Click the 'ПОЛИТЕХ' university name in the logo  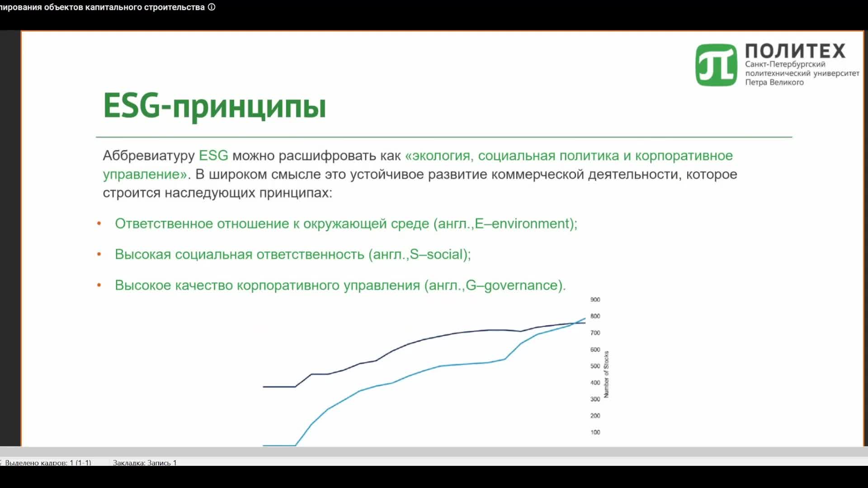click(x=795, y=51)
